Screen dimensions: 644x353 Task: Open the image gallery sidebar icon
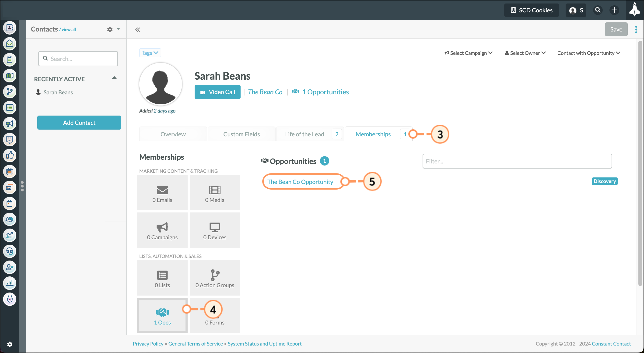[10, 188]
